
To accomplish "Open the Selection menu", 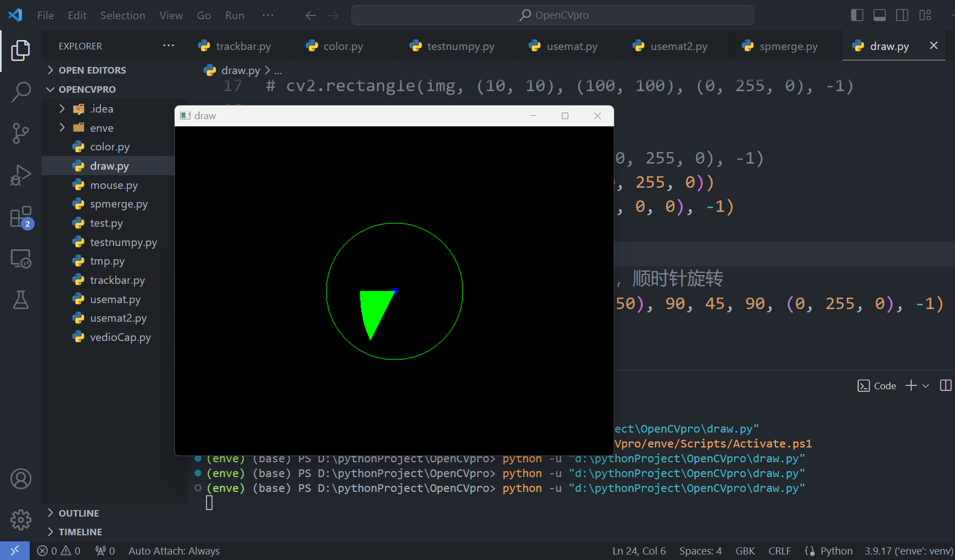I will [x=122, y=15].
